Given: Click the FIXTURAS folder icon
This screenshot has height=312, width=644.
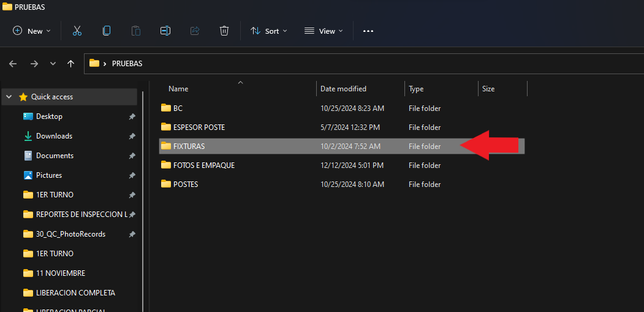Looking at the screenshot, I should tap(166, 146).
